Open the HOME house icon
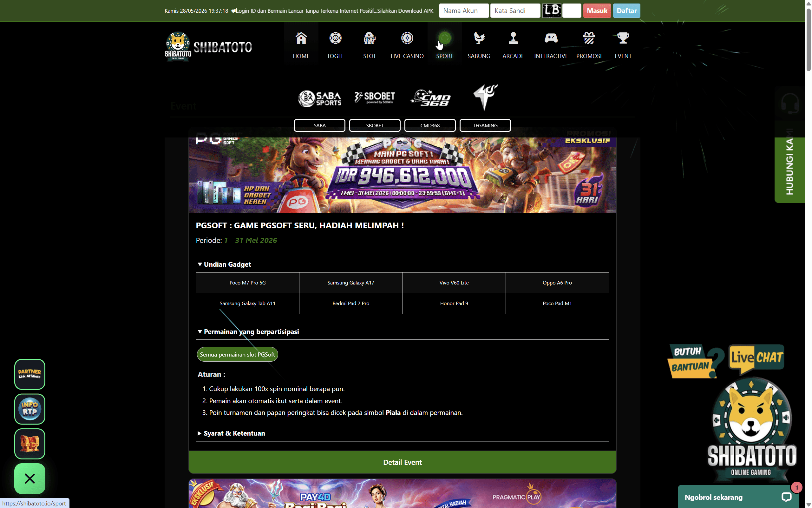812x508 pixels. coord(301,38)
